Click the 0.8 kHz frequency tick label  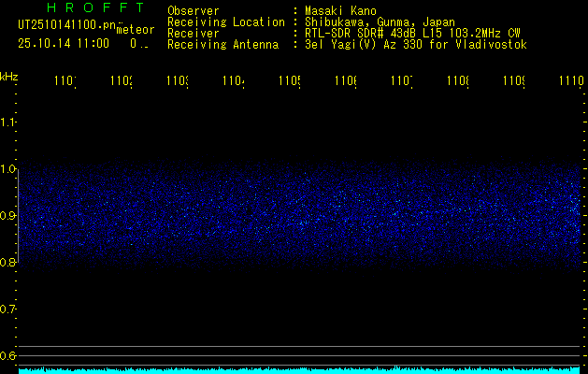[8, 262]
